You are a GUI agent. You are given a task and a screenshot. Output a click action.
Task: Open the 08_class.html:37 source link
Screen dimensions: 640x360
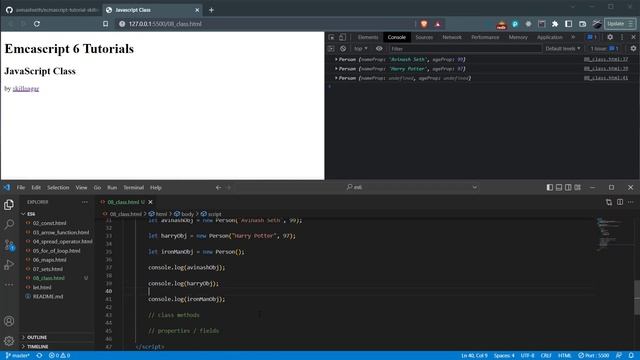click(606, 59)
